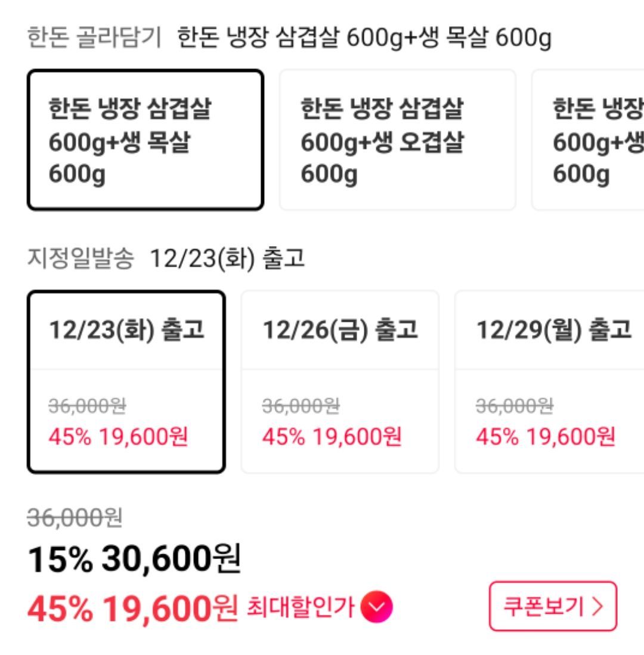Tap the 한돈 골라담기 section label

click(x=94, y=39)
